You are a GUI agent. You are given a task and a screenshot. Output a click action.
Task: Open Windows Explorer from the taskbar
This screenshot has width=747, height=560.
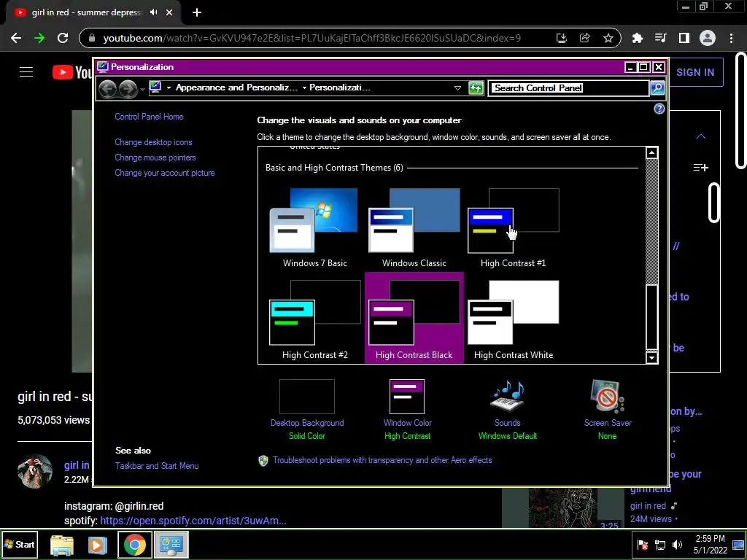(62, 545)
